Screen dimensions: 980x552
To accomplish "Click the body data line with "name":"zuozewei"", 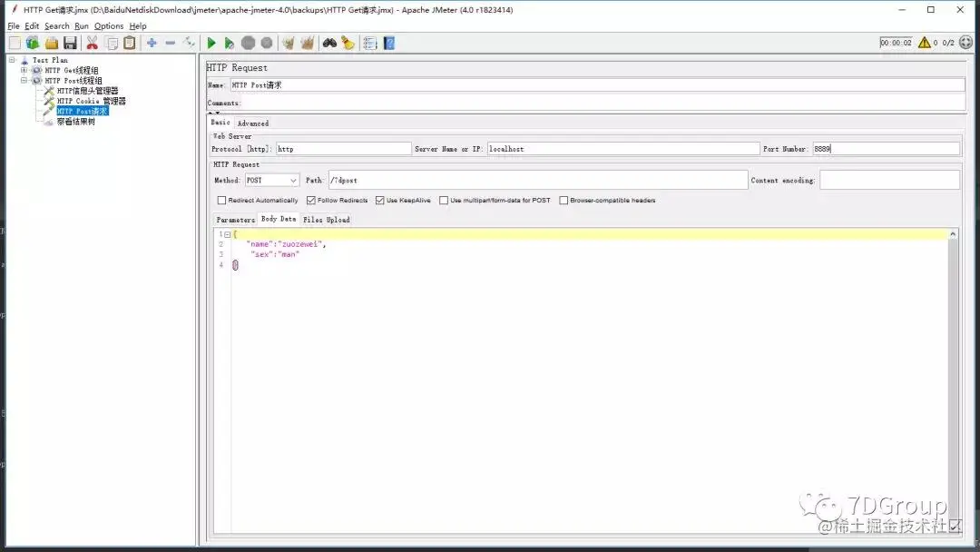I will [286, 244].
